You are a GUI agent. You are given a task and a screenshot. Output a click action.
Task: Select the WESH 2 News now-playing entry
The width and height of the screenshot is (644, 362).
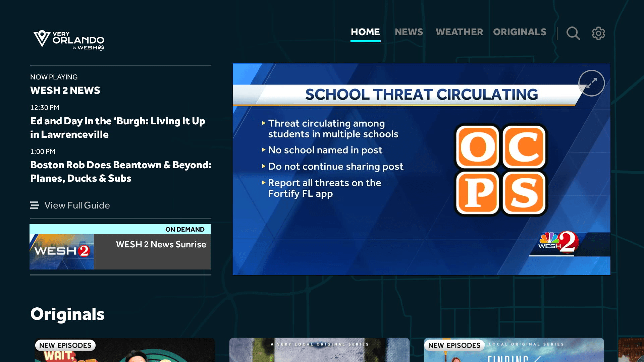click(x=65, y=90)
